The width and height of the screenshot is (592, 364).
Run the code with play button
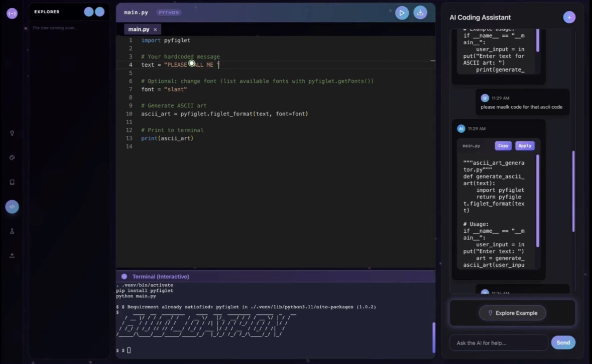click(402, 13)
